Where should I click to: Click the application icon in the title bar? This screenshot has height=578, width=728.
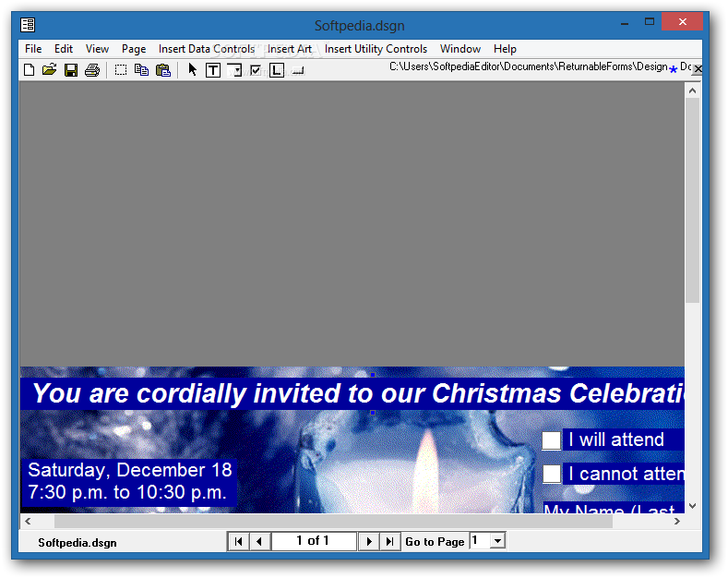(x=28, y=25)
